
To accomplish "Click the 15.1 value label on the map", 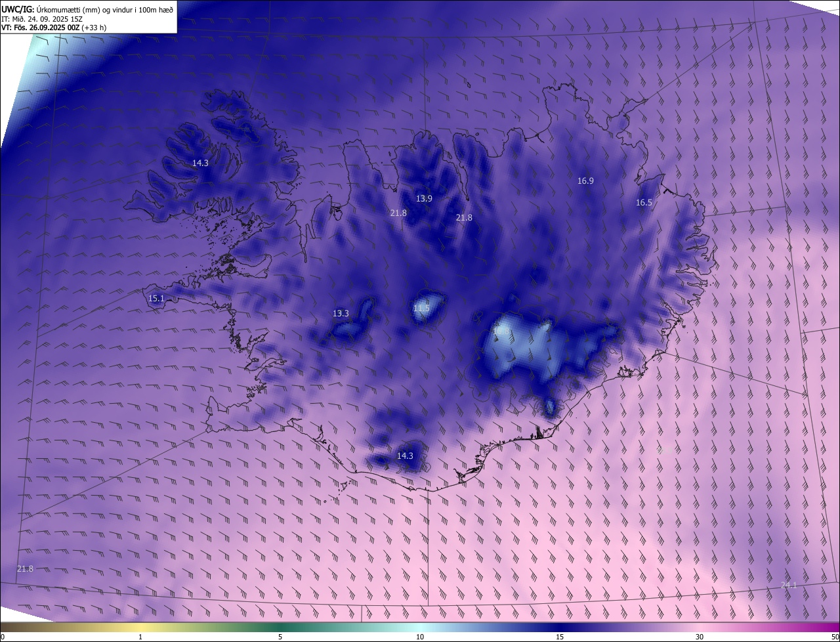I will tap(156, 299).
